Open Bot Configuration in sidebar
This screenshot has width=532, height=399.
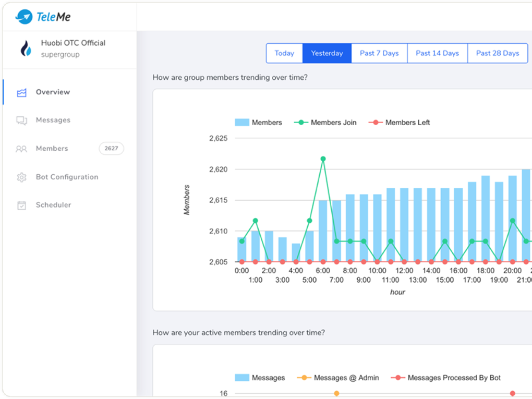69,177
